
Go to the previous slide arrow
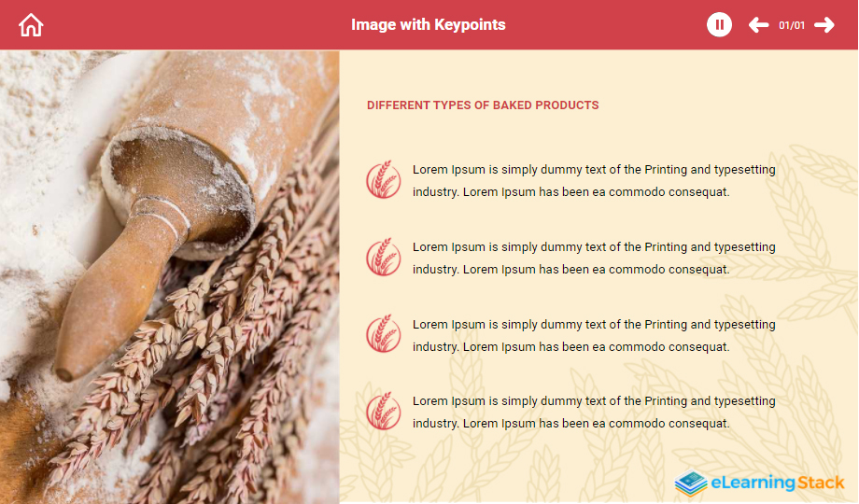[x=759, y=24]
